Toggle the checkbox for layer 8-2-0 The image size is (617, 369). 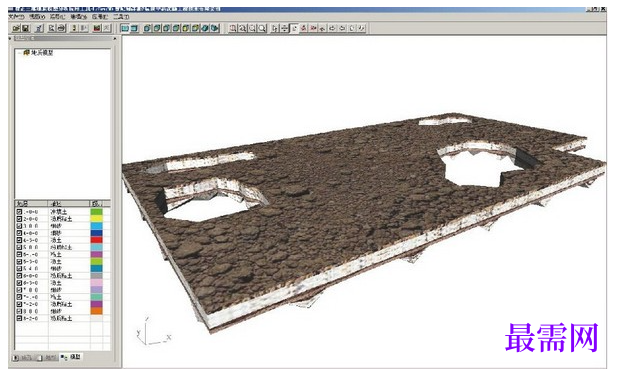click(19, 318)
